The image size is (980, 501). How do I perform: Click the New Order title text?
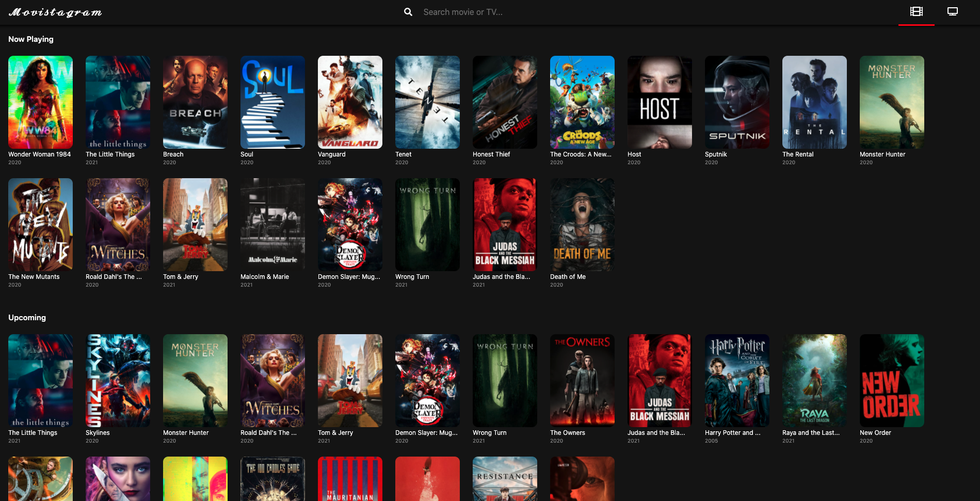pyautogui.click(x=875, y=433)
